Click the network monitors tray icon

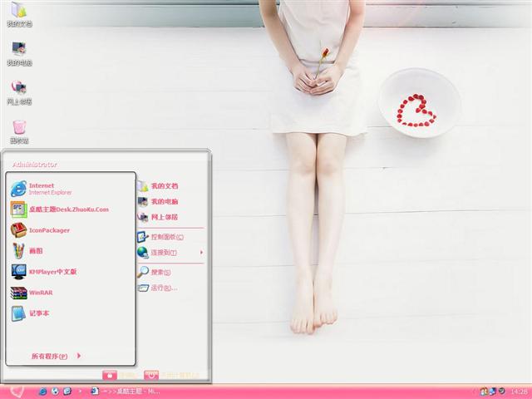(x=492, y=392)
